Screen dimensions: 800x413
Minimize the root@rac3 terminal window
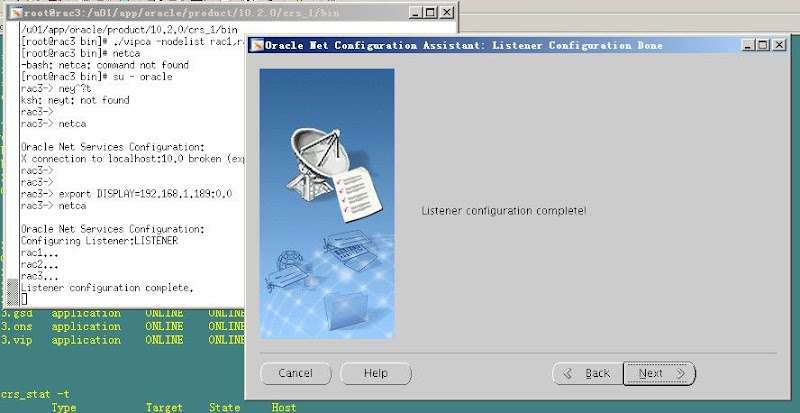click(416, 12)
